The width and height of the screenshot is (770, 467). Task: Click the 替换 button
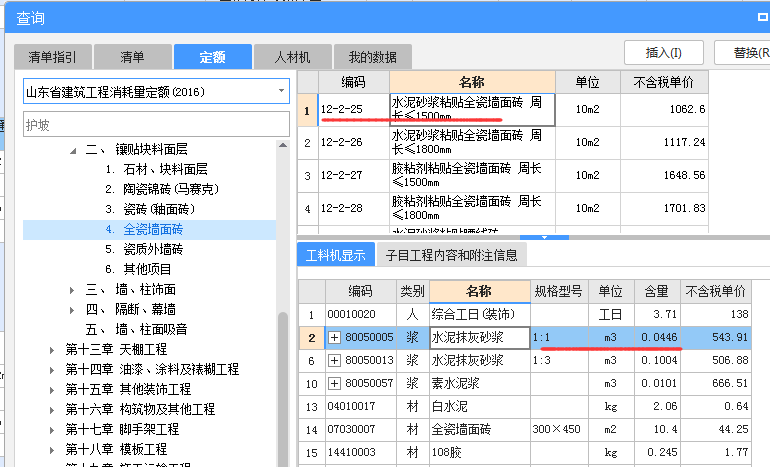[x=744, y=53]
